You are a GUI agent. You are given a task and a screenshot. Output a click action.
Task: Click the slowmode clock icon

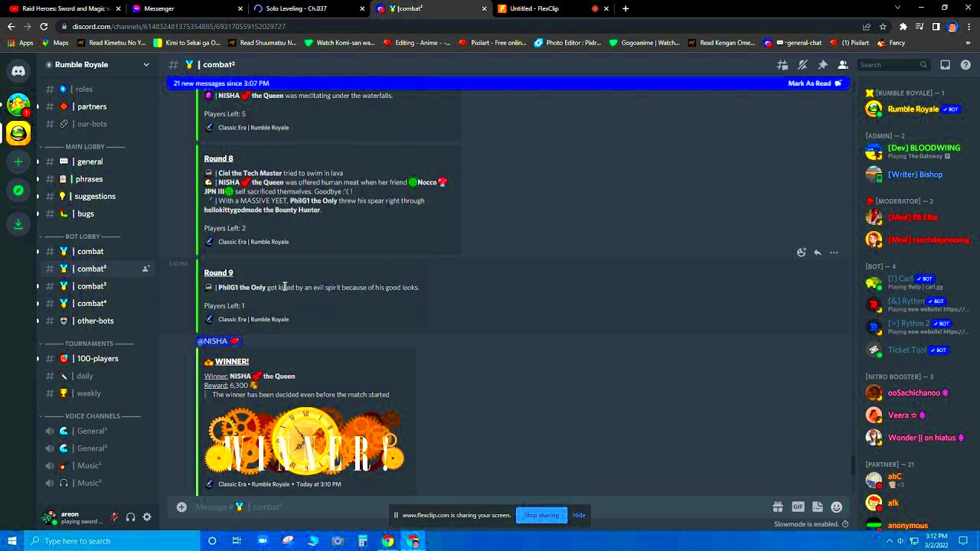(845, 524)
